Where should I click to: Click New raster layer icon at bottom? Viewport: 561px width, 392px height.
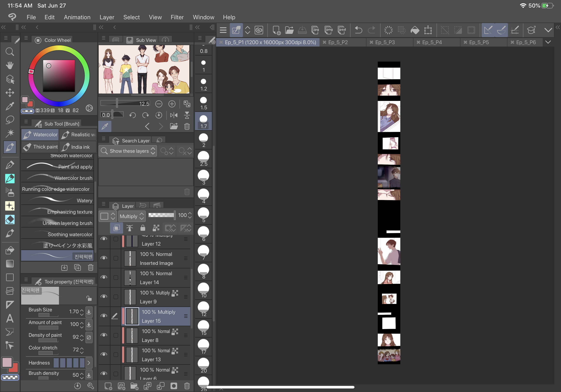108,386
